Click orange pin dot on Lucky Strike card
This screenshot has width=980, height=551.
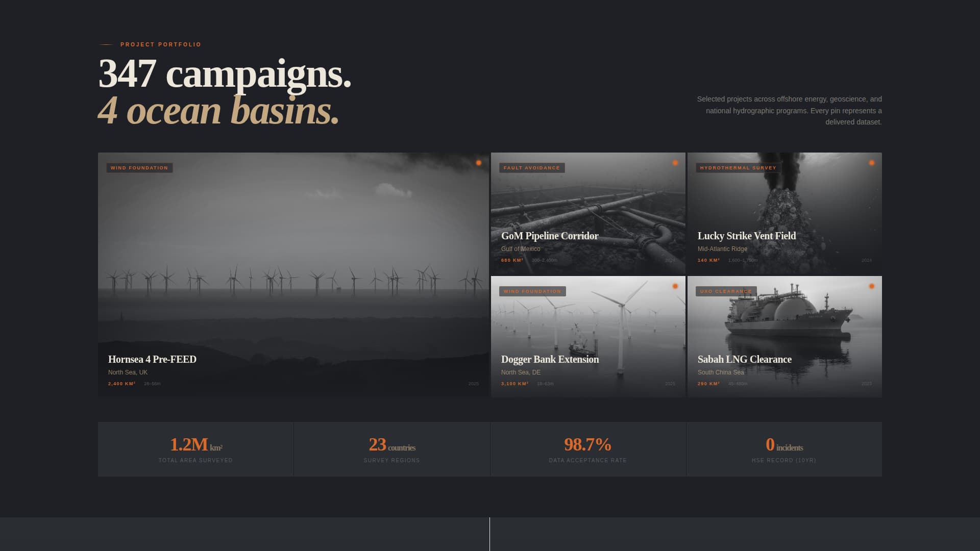point(872,163)
